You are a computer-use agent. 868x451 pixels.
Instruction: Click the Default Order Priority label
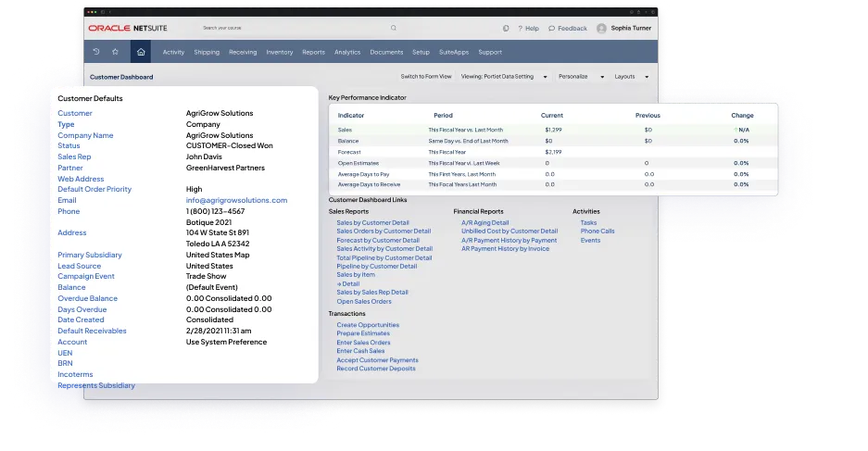pyautogui.click(x=94, y=189)
